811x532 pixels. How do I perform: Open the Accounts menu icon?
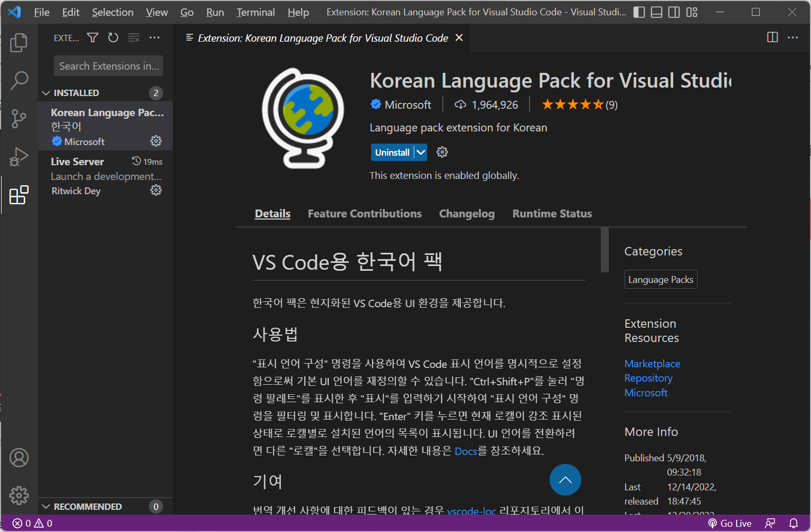(19, 458)
